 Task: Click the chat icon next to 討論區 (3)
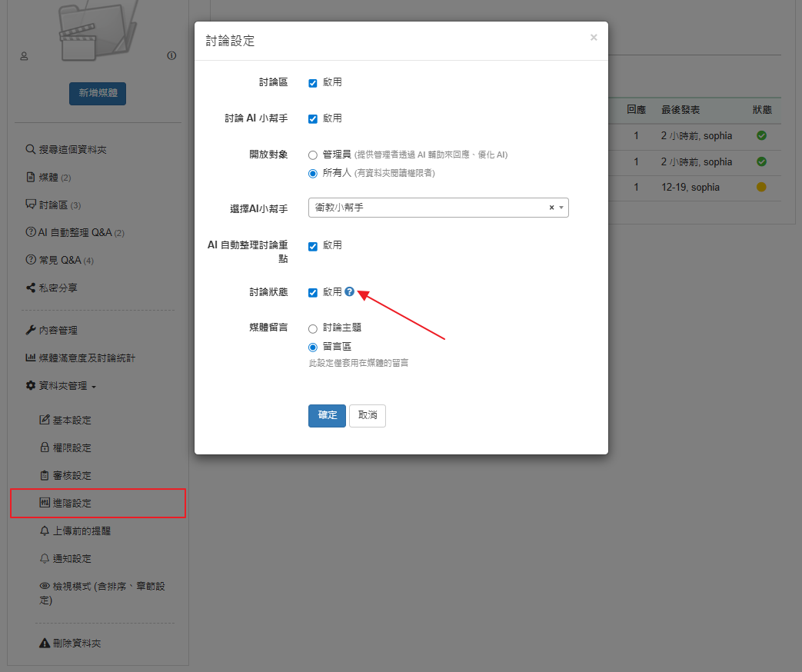pyautogui.click(x=31, y=204)
